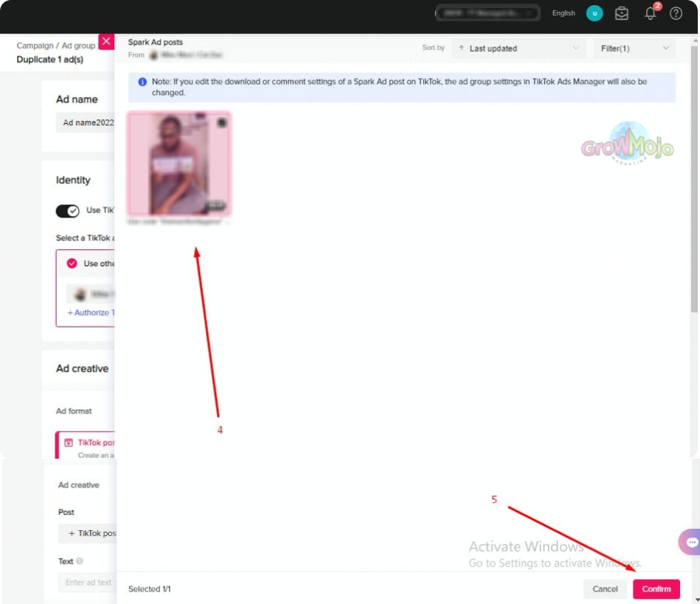Image resolution: width=700 pixels, height=604 pixels.
Task: Cancel the Spark Ad post selection
Action: point(606,589)
